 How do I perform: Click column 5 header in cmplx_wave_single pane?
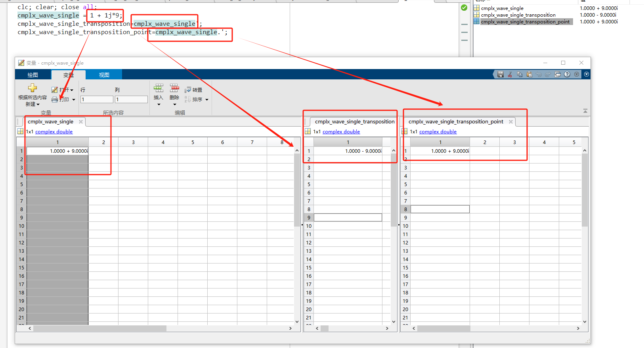[x=193, y=142]
